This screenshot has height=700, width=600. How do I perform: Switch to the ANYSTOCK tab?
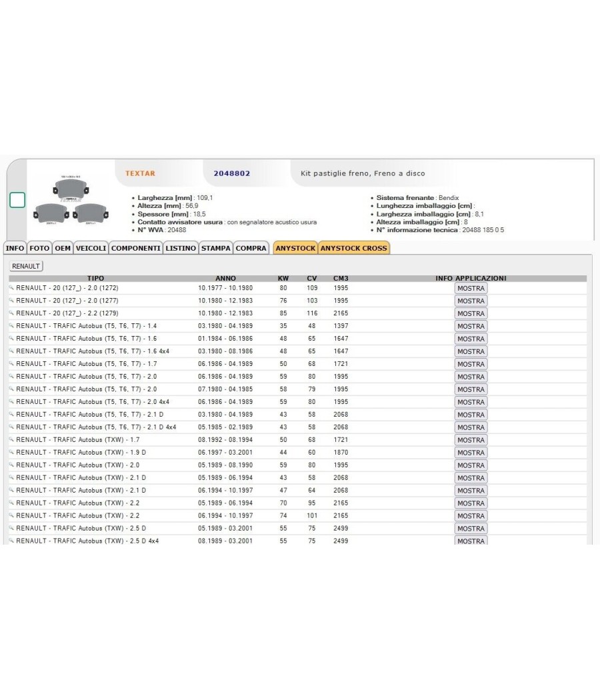click(x=295, y=248)
